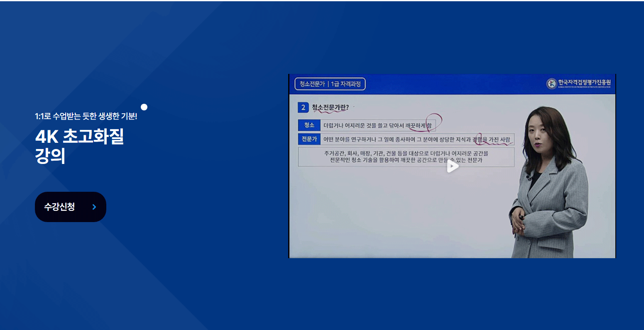Screen dimensions: 644x330
Task: Click the white circular dot near the subtitle
Action: tap(144, 107)
